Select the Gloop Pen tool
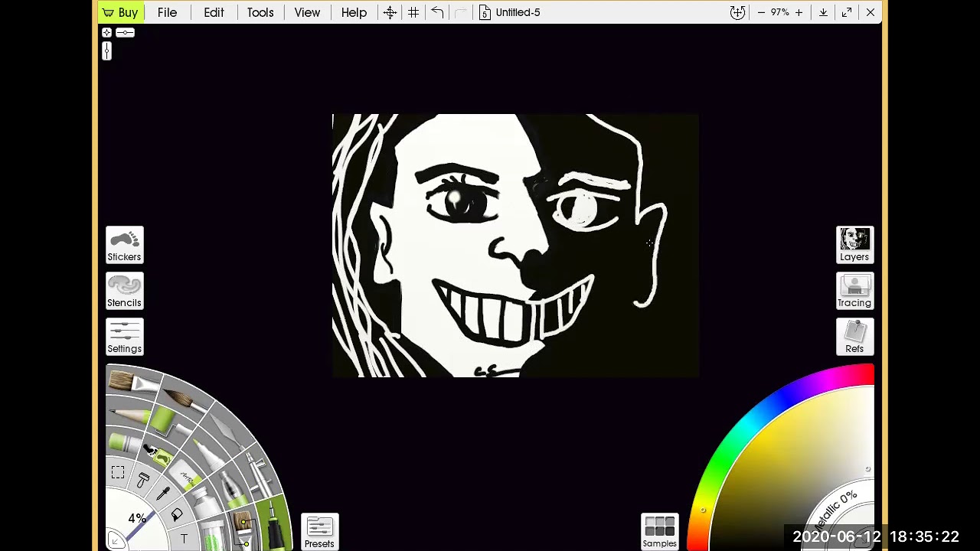 pos(232,490)
